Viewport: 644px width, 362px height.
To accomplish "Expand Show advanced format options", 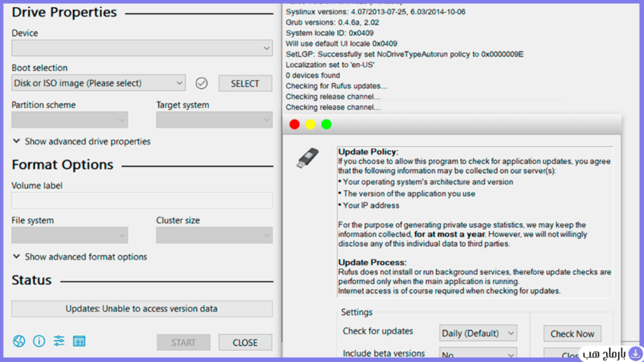I will coord(80,257).
